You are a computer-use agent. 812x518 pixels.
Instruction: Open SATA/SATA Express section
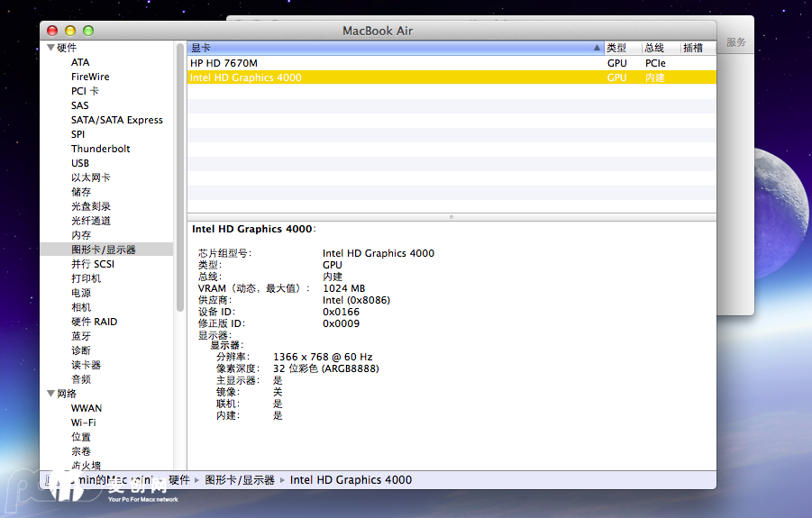tap(117, 120)
